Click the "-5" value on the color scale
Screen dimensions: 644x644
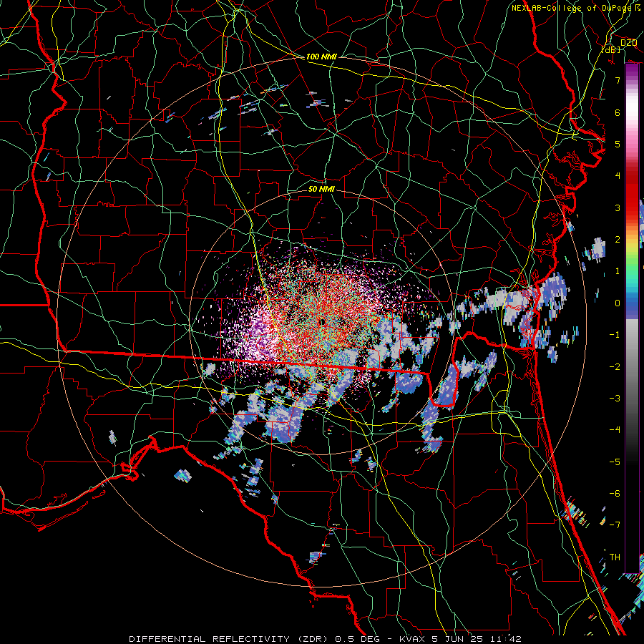click(615, 462)
